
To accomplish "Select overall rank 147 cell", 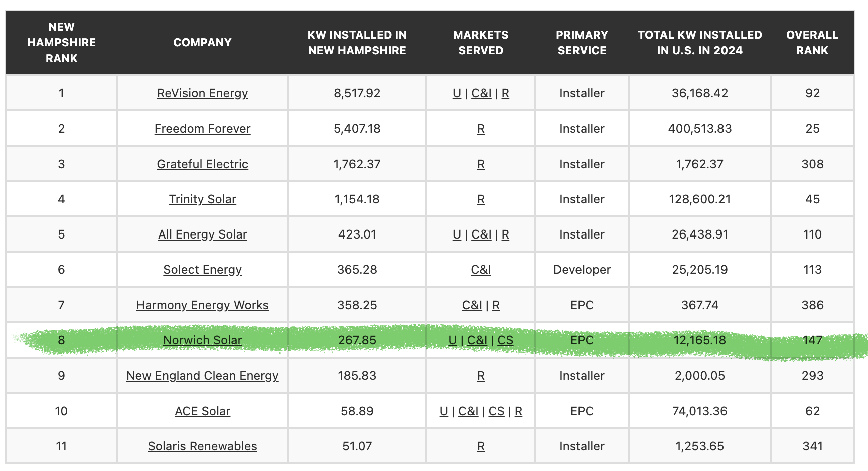I will pos(812,340).
